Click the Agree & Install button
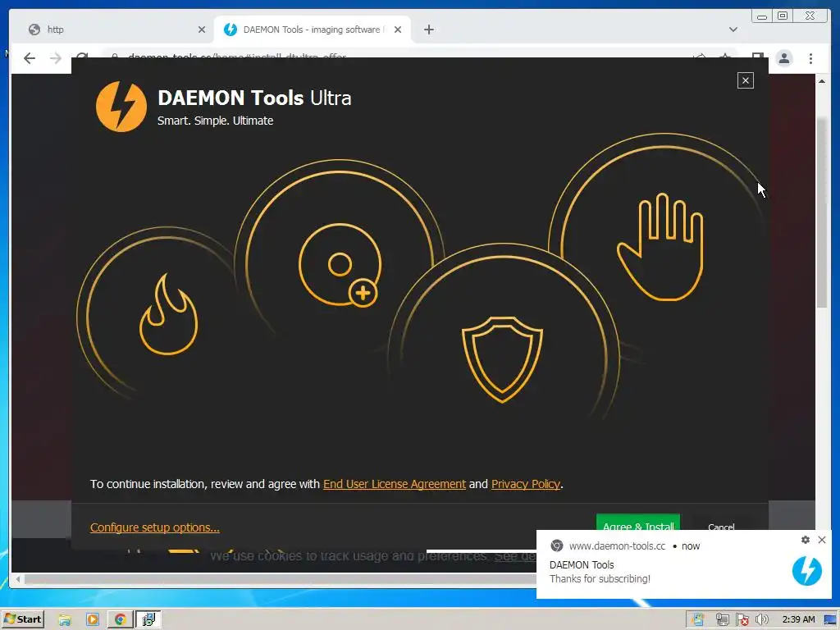This screenshot has width=840, height=630. point(637,523)
